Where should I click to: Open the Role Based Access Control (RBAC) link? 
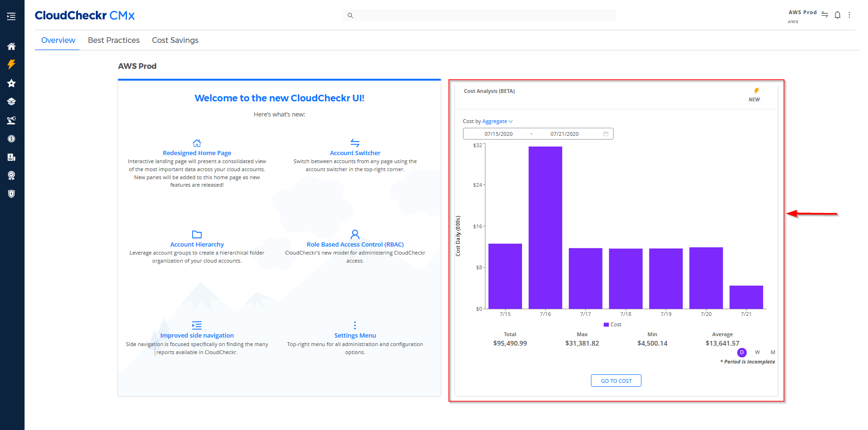[x=355, y=244]
